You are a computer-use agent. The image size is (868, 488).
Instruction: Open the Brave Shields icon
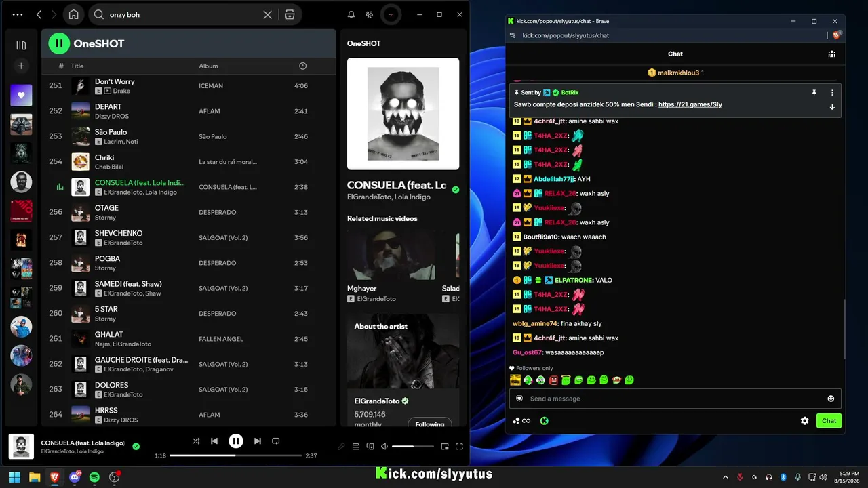[837, 35]
